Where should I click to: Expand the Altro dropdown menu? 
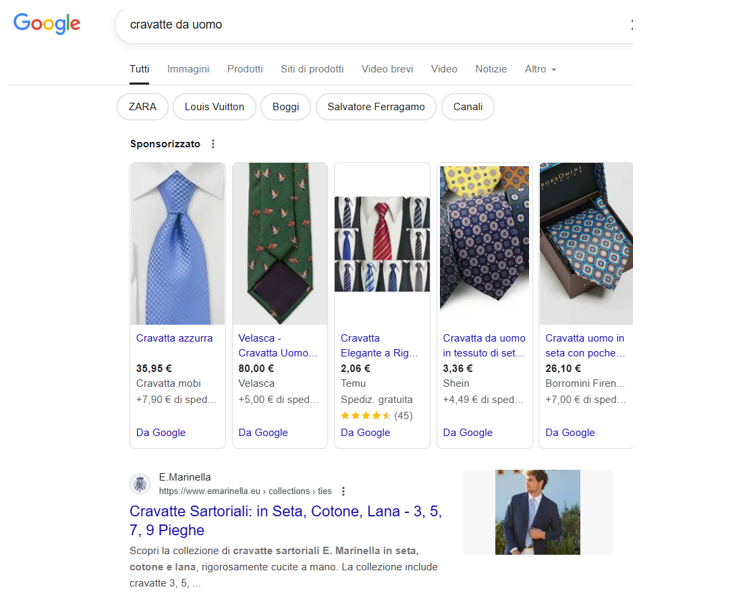coord(540,69)
